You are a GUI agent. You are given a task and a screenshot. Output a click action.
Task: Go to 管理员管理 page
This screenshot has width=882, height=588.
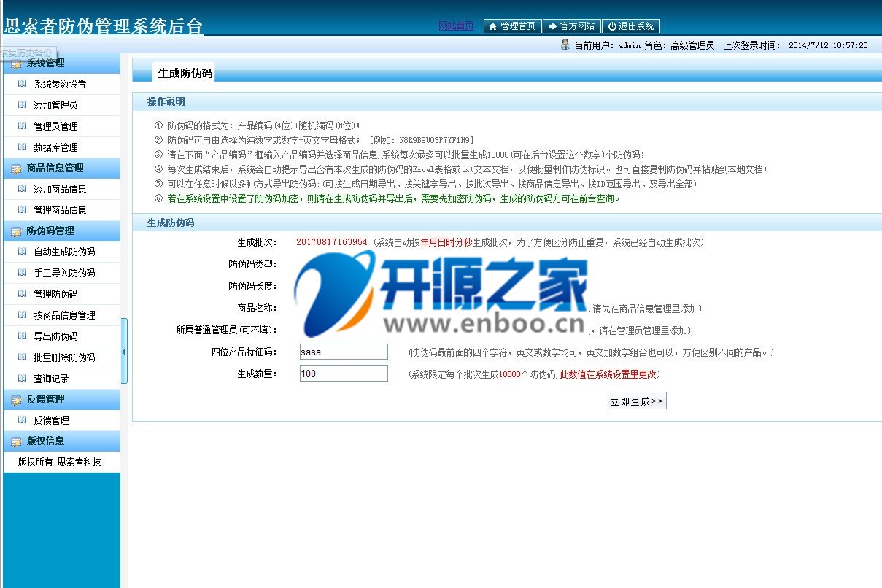tap(55, 126)
